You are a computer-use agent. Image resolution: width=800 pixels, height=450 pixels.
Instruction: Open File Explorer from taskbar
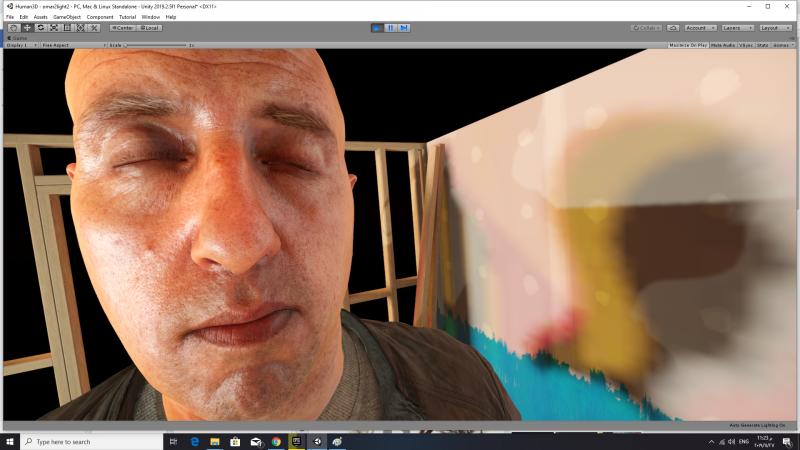pyautogui.click(x=215, y=441)
